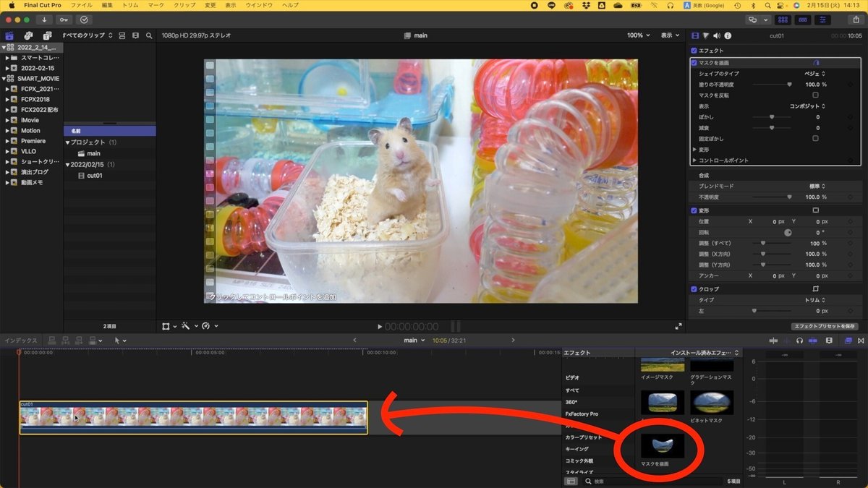Open the video inspector film icon
The image size is (868, 488).
coord(695,35)
